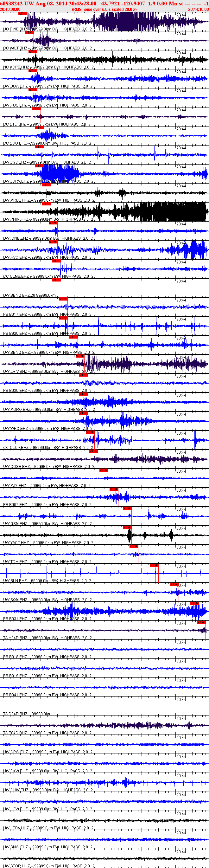Click the 'UW GHW EHZ' station label
Viewport: 209px width, 868px height.
(x=16, y=790)
